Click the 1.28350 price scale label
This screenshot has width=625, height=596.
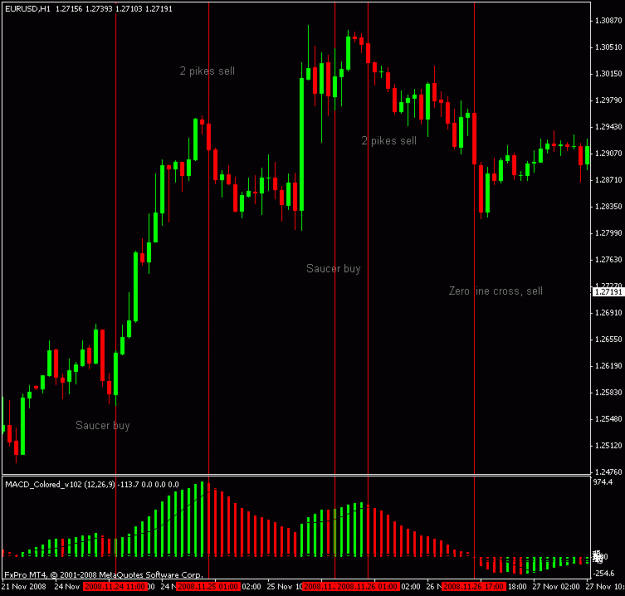(608, 206)
